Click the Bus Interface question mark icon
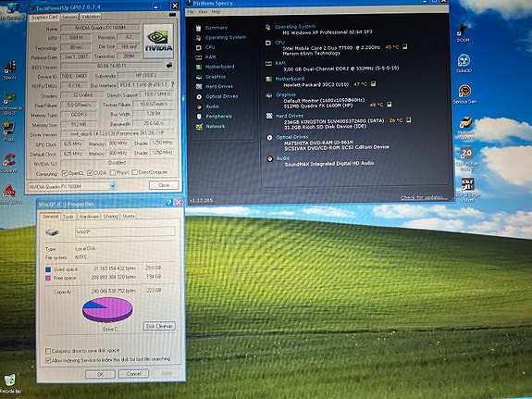The image size is (532, 399). (173, 84)
